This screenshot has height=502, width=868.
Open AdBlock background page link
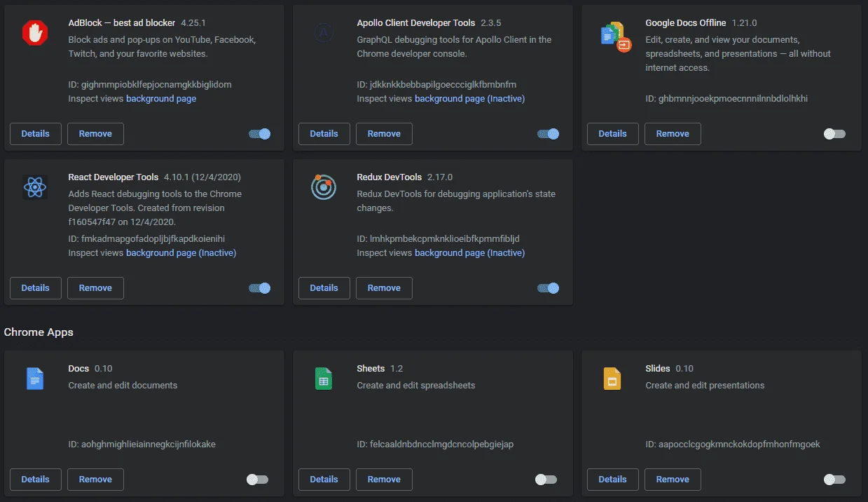pyautogui.click(x=161, y=99)
